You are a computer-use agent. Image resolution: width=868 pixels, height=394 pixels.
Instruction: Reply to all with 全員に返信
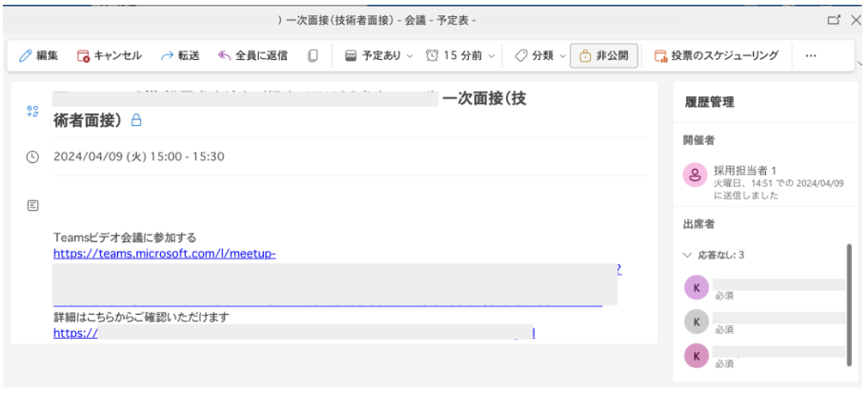[252, 56]
